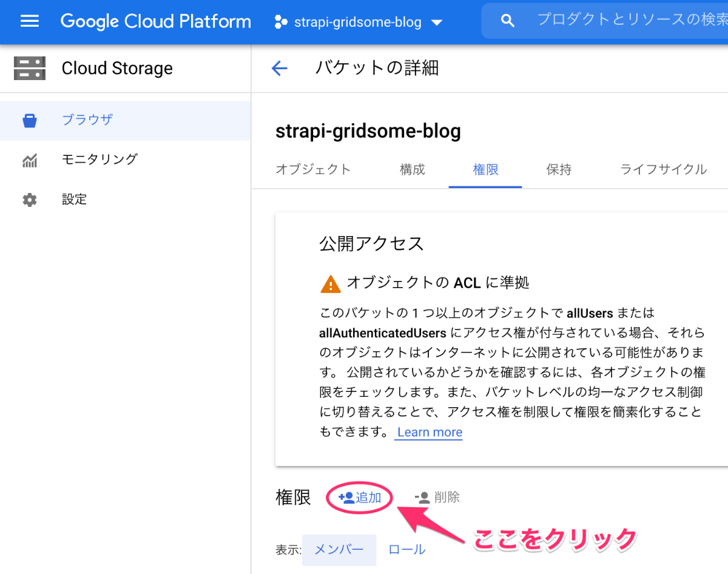
Task: Select the 権限 tab
Action: click(485, 169)
